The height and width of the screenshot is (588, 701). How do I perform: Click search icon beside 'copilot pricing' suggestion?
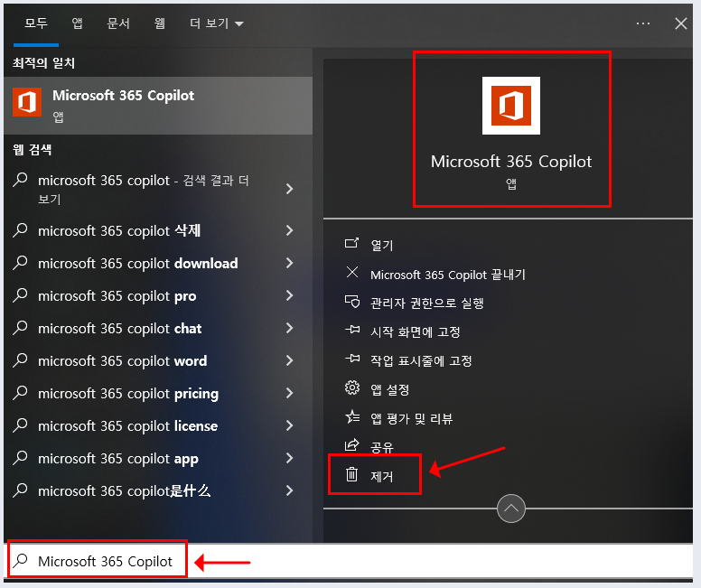pyautogui.click(x=20, y=393)
